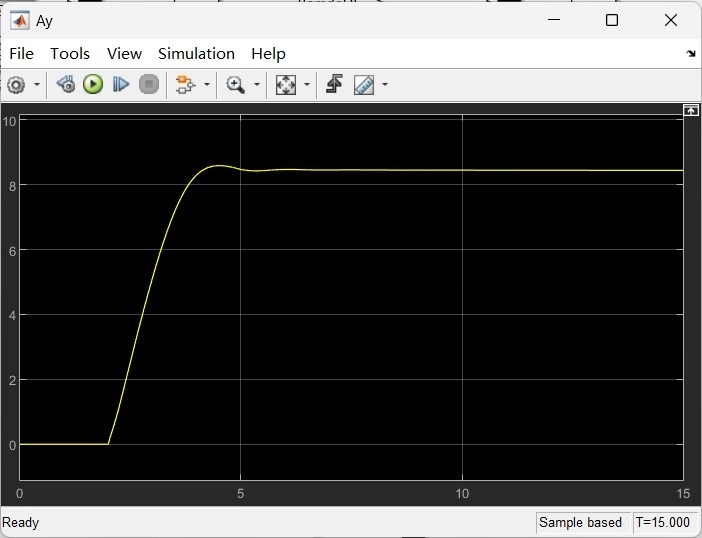Click the T=15.000 time status field
702x538 pixels.
663,522
